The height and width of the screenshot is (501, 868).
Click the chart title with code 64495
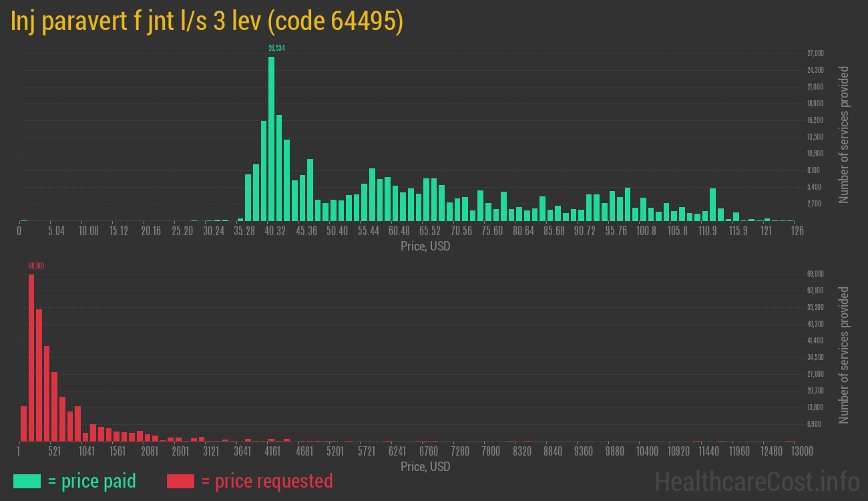pyautogui.click(x=207, y=22)
